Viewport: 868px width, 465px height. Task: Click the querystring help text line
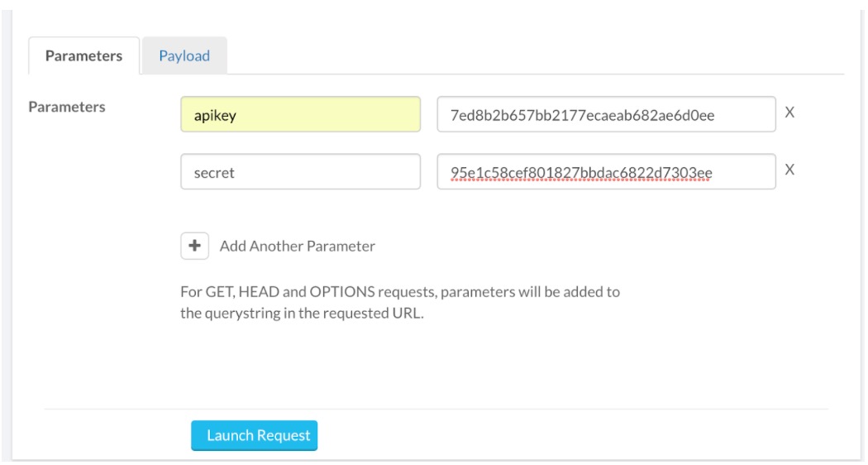pos(302,314)
